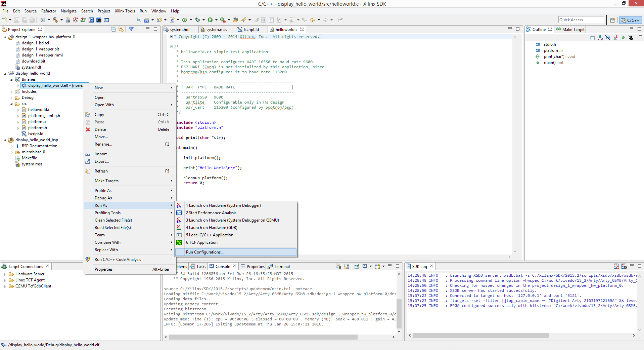Click the New toolbar icon
This screenshot has width=644, height=350.
pyautogui.click(x=4, y=20)
